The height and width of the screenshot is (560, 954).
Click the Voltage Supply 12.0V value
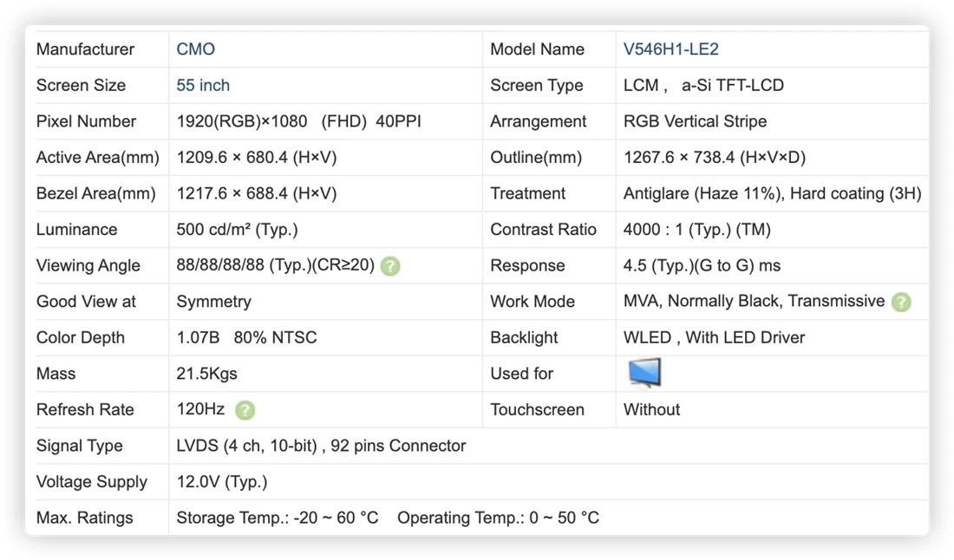(221, 482)
